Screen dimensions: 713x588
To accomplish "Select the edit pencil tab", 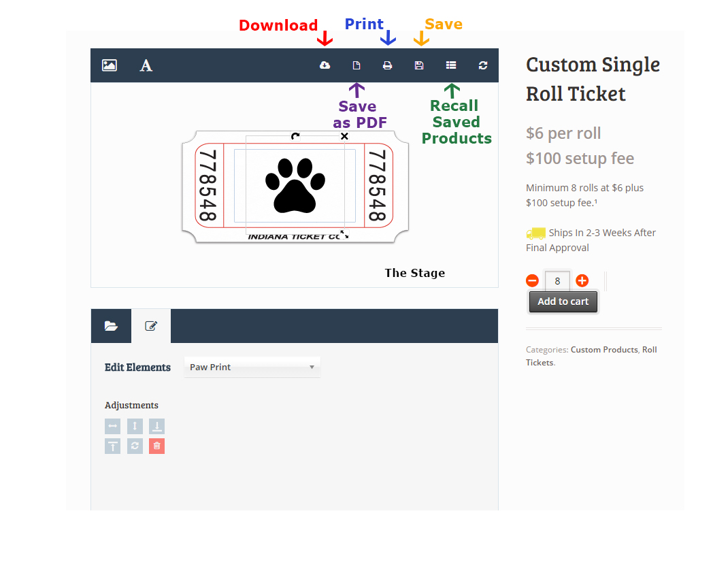I will [151, 326].
